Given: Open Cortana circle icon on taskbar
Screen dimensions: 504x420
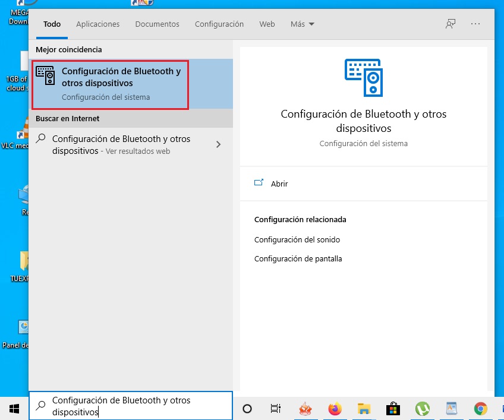Looking at the screenshot, I should (247, 408).
